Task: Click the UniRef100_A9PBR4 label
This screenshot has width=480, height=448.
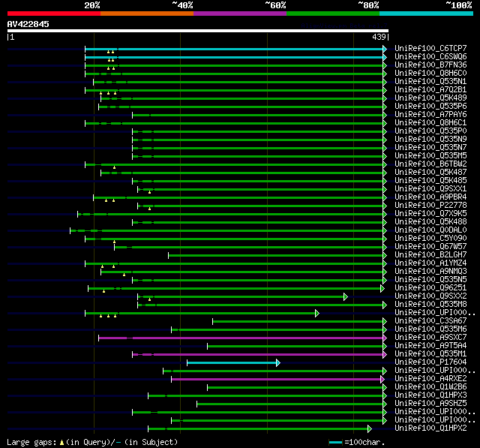Action: pyautogui.click(x=430, y=197)
